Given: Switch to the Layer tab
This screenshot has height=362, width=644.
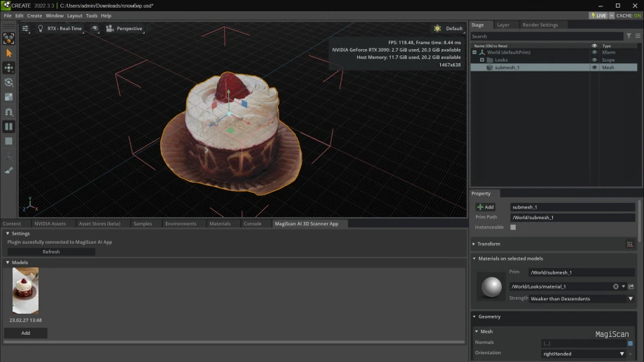Looking at the screenshot, I should click(x=503, y=25).
